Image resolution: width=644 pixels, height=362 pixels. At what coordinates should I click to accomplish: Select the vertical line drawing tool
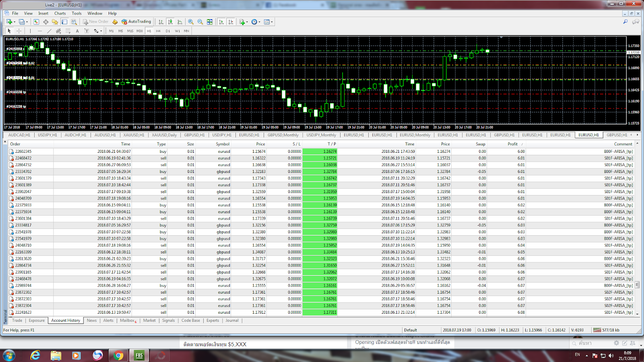tap(30, 31)
